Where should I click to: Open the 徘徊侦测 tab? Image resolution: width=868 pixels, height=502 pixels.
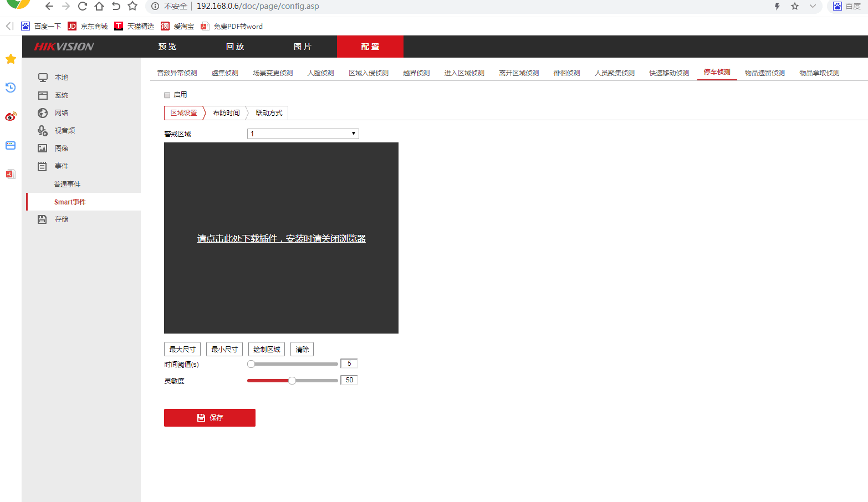point(567,73)
